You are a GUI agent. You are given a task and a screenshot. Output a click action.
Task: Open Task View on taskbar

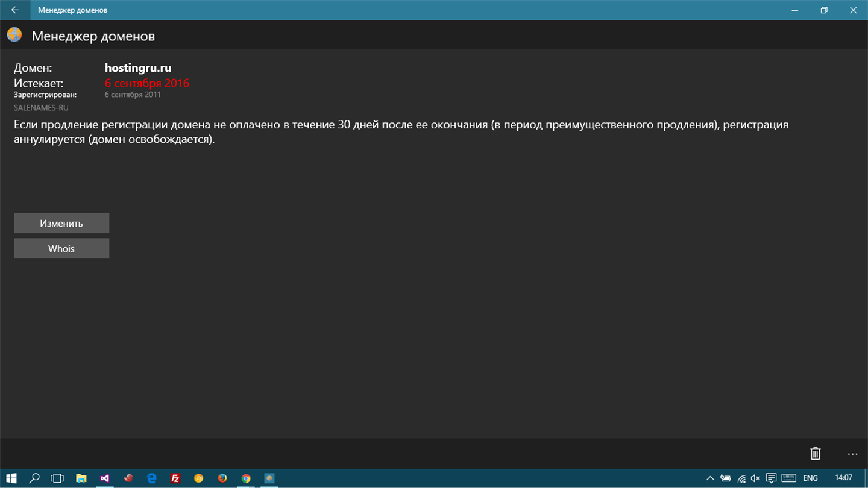(x=57, y=478)
